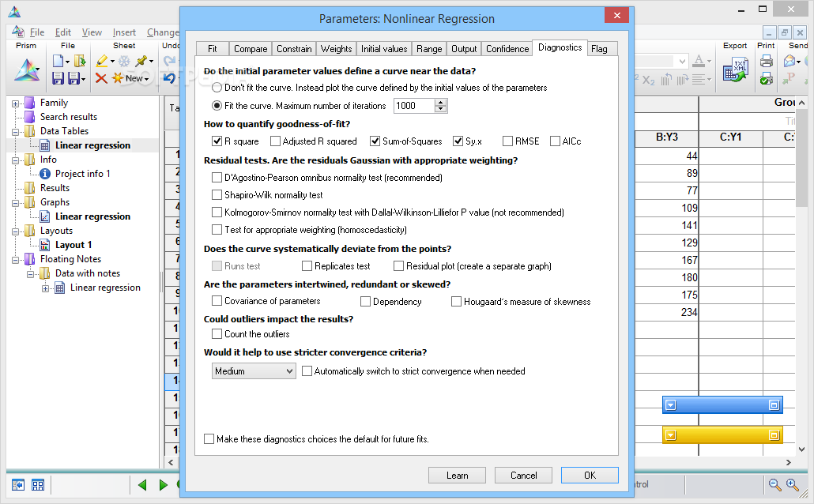This screenshot has height=504, width=814.
Task: Click the text alignment lines icon
Action: (699, 80)
